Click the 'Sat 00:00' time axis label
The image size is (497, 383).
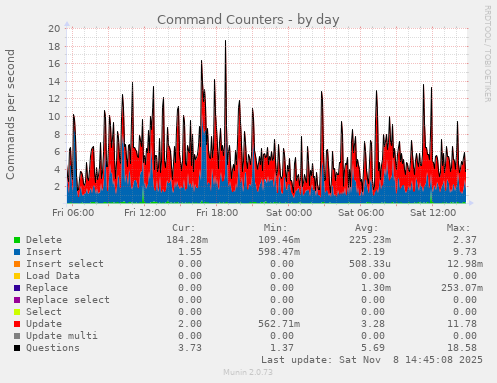(289, 213)
